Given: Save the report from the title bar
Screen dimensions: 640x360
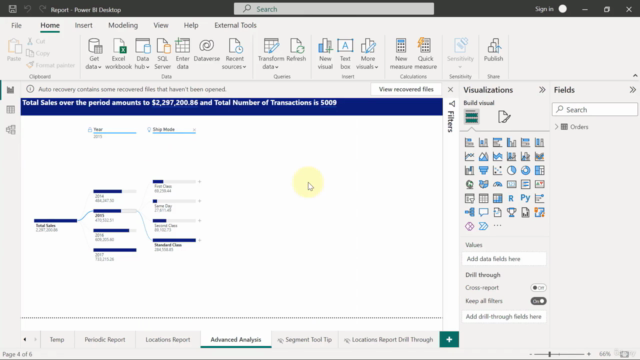Looking at the screenshot, I should [13, 9].
